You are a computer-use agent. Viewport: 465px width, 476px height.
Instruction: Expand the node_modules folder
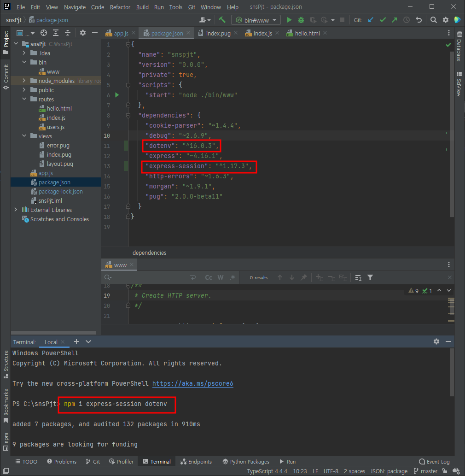point(24,81)
